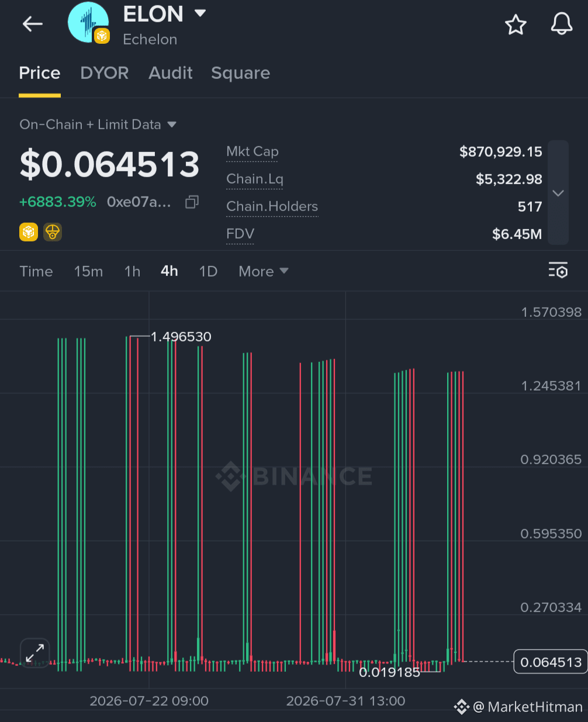Tap the Chain.Holders label
Image resolution: width=588 pixels, height=722 pixels.
[272, 206]
